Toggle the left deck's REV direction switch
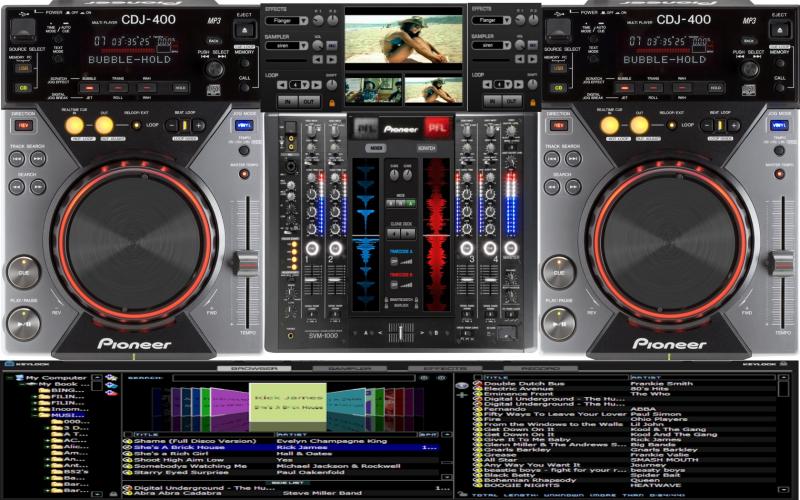Screen dimensions: 800x500 [x=23, y=126]
